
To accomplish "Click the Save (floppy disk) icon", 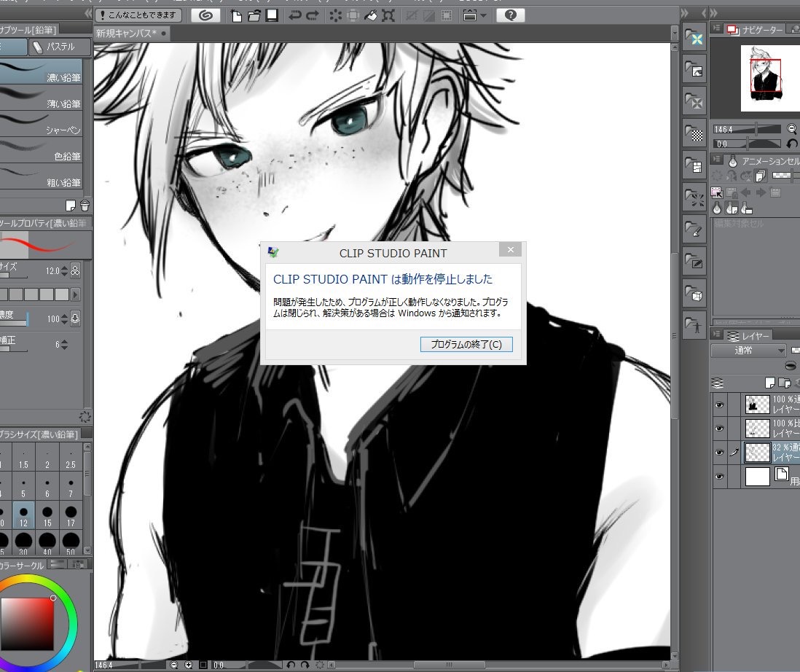I will 271,15.
